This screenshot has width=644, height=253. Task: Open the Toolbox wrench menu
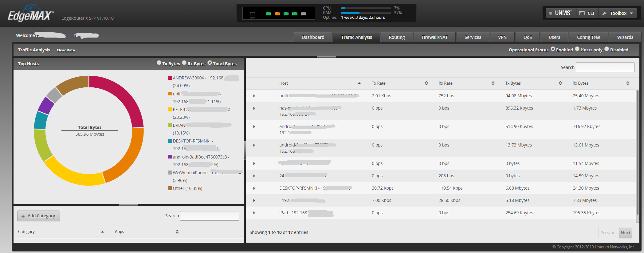click(618, 13)
